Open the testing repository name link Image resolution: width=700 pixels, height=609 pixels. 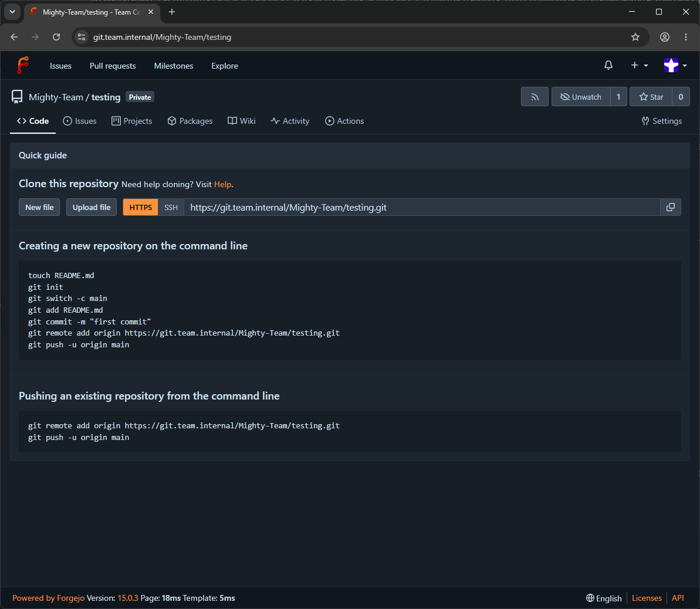coord(106,97)
